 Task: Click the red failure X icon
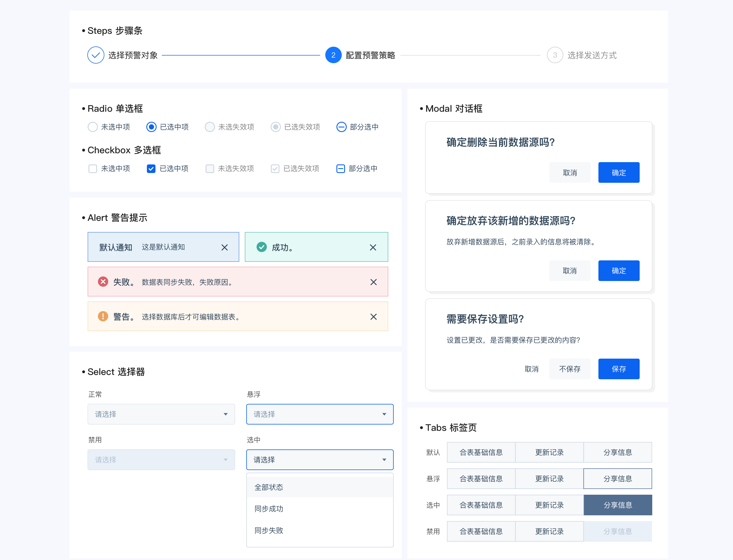(103, 282)
